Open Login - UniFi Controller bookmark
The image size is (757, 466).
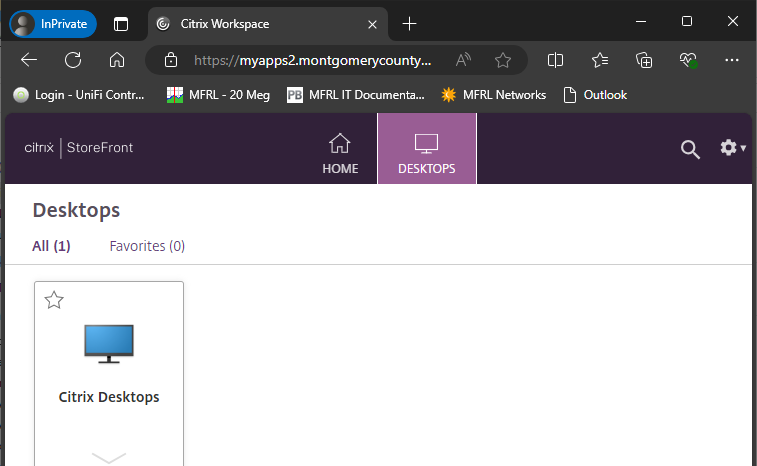point(79,95)
